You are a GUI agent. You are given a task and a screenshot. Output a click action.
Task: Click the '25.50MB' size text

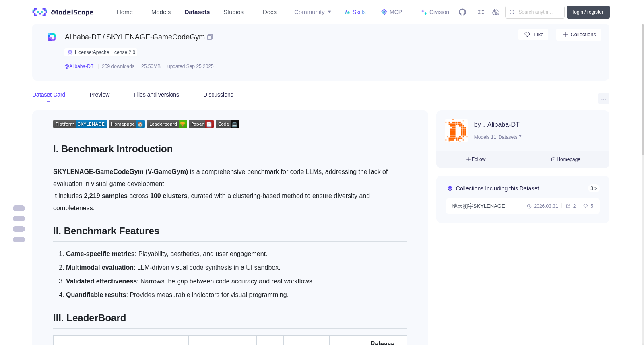click(x=151, y=66)
